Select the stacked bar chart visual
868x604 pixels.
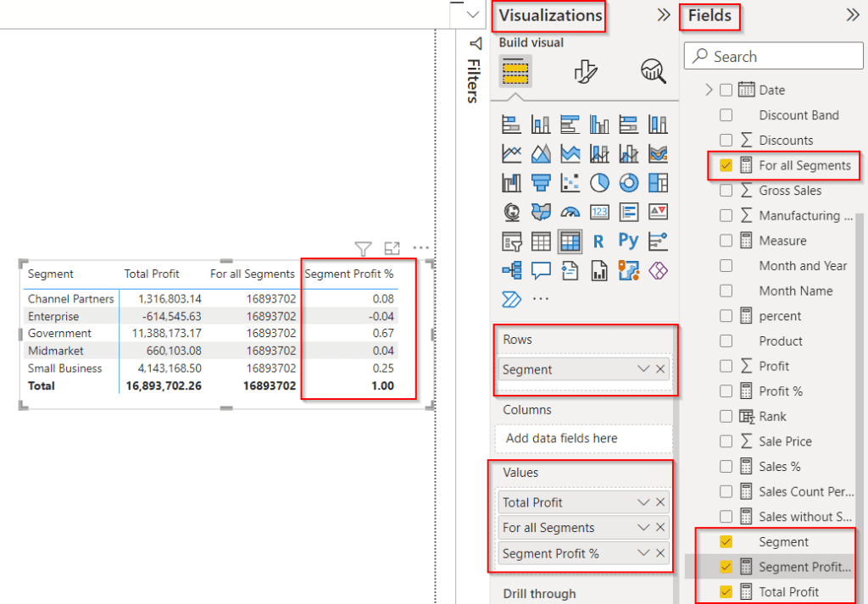[511, 125]
